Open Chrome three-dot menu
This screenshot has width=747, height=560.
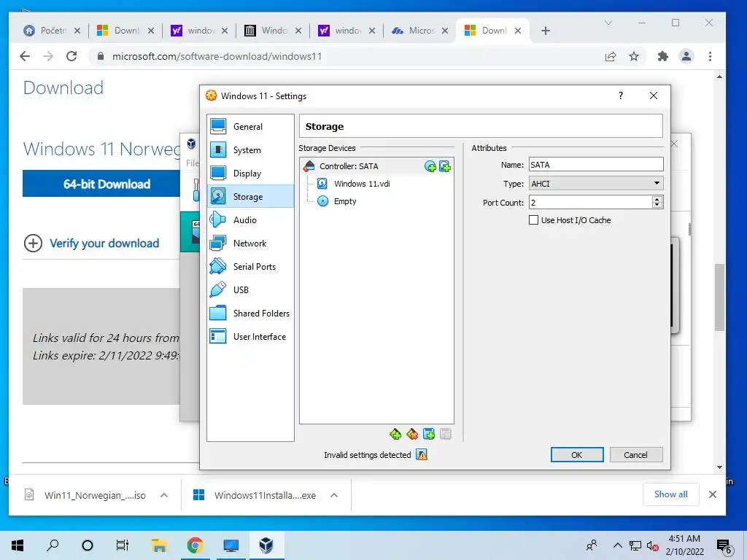[711, 56]
